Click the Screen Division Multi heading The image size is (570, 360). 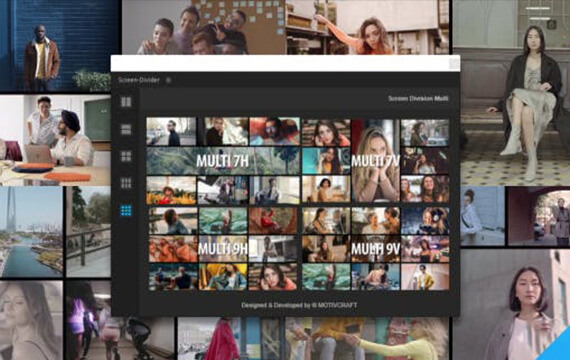[418, 99]
